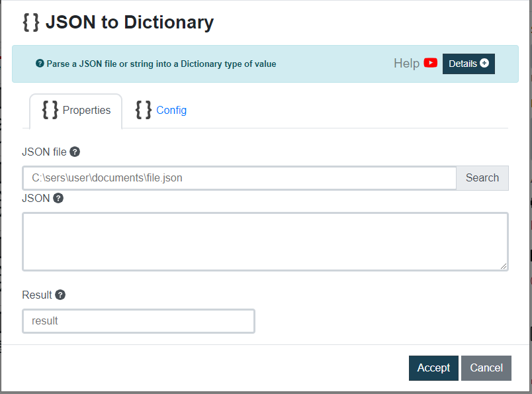Click the Accept button
The width and height of the screenshot is (532, 394).
(433, 368)
